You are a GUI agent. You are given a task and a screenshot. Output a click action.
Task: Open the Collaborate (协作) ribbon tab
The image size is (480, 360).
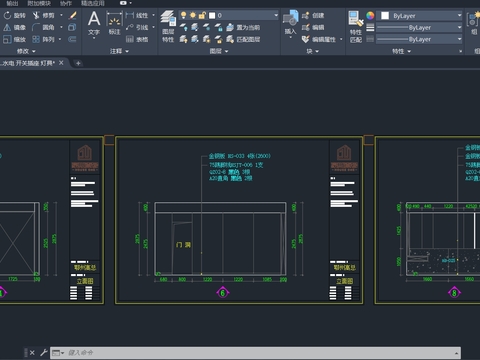[66, 3]
